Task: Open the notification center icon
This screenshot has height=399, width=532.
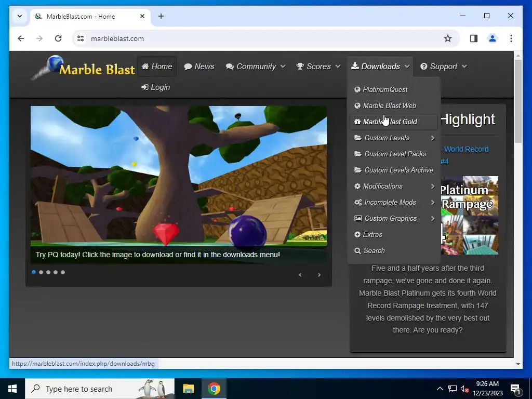Action: [515, 389]
